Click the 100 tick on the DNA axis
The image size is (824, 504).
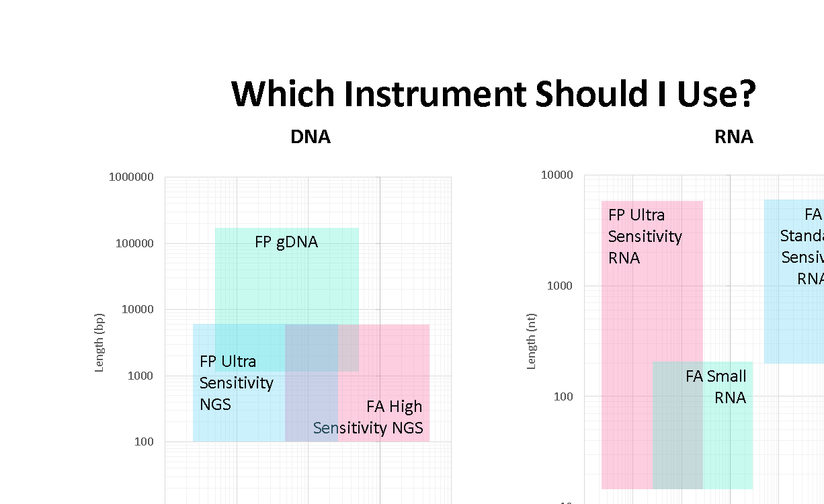[142, 442]
